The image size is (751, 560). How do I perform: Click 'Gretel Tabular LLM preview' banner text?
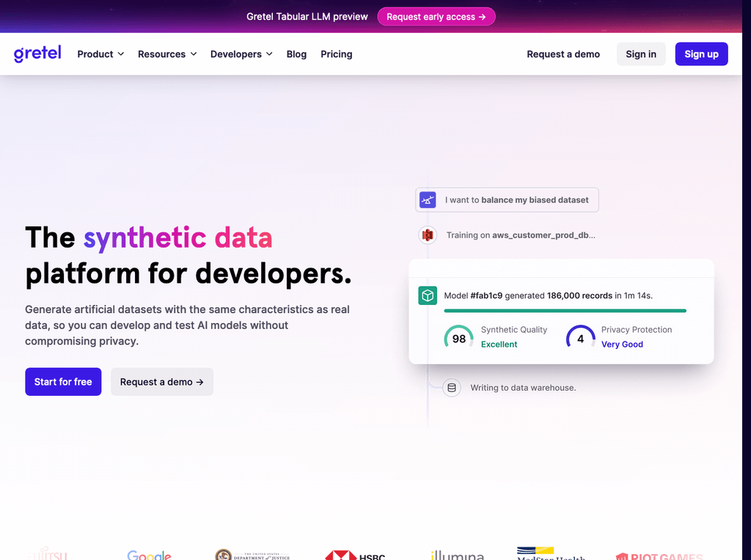(307, 17)
